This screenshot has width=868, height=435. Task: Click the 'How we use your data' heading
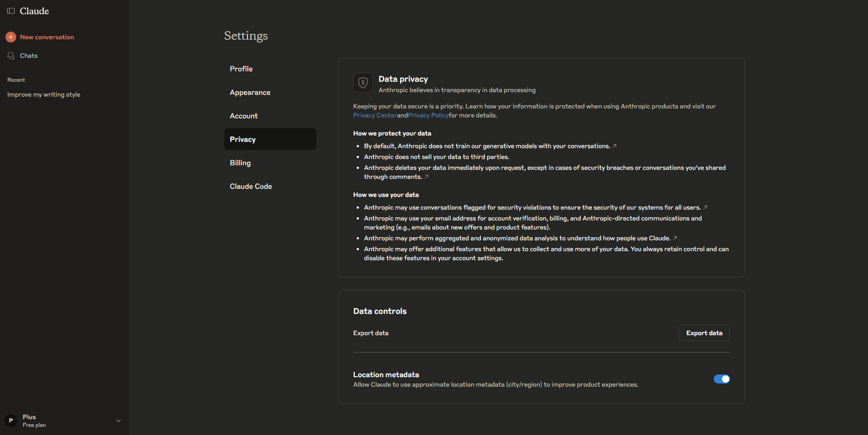(386, 195)
